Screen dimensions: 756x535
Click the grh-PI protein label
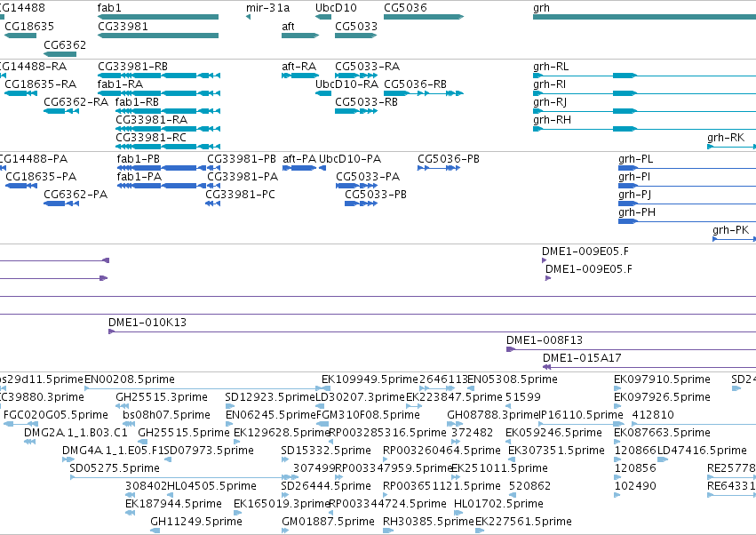634,177
